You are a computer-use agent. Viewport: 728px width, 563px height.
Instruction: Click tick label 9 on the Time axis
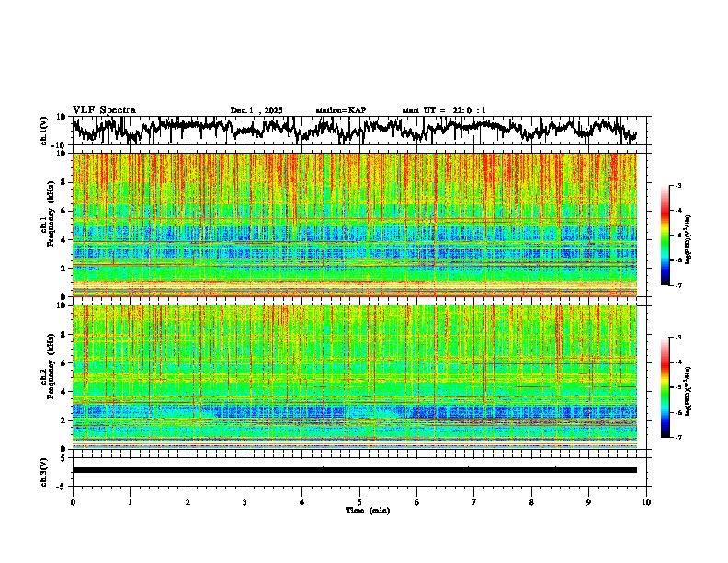(x=588, y=502)
